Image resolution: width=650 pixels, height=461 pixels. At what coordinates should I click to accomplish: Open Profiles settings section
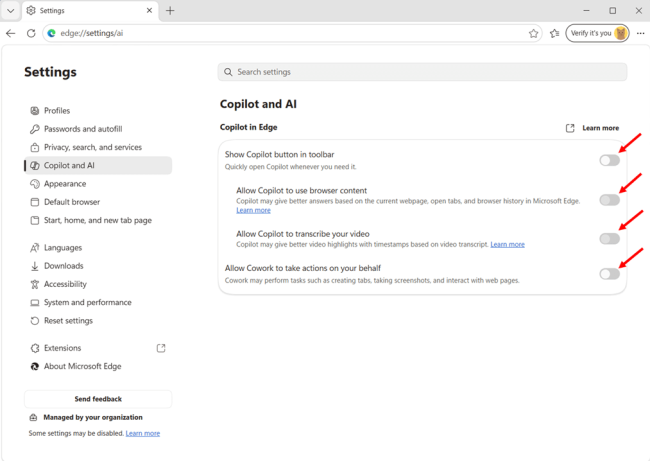coord(98,111)
